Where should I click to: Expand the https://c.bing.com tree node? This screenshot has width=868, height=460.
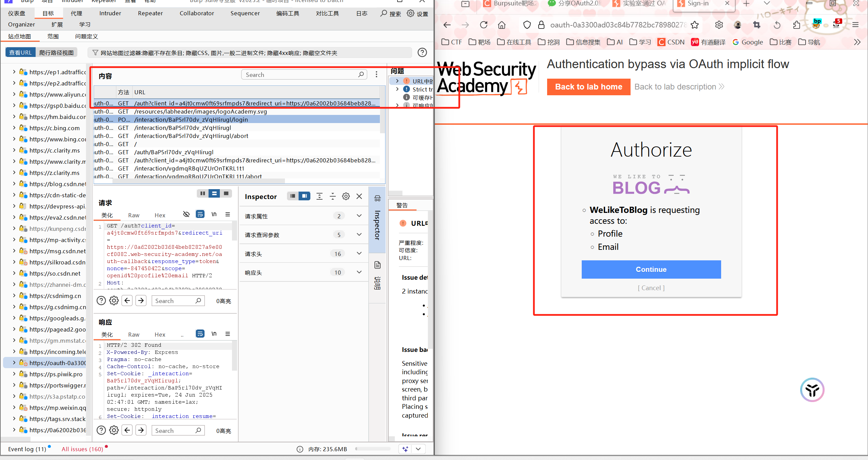pos(14,128)
